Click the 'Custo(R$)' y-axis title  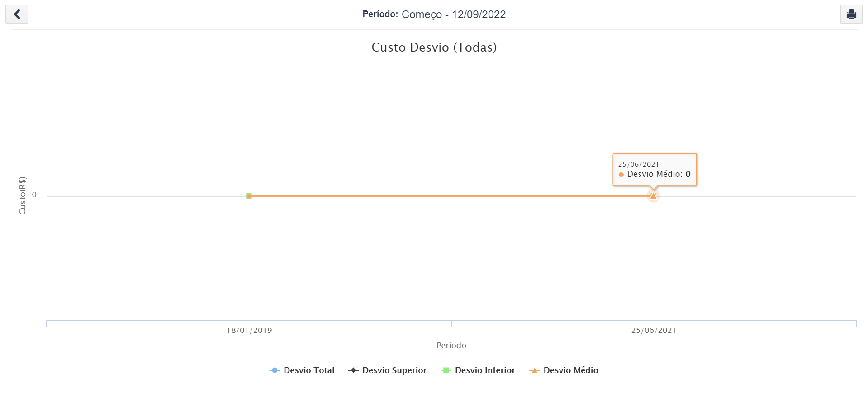pyautogui.click(x=22, y=195)
